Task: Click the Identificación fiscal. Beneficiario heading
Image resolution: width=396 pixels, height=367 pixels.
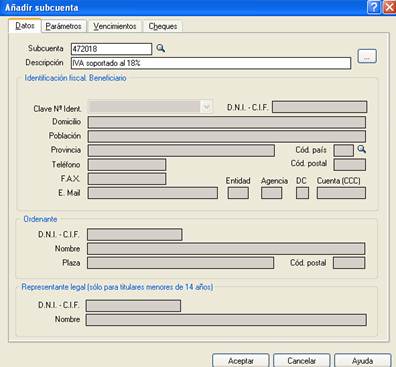Action: [76, 78]
